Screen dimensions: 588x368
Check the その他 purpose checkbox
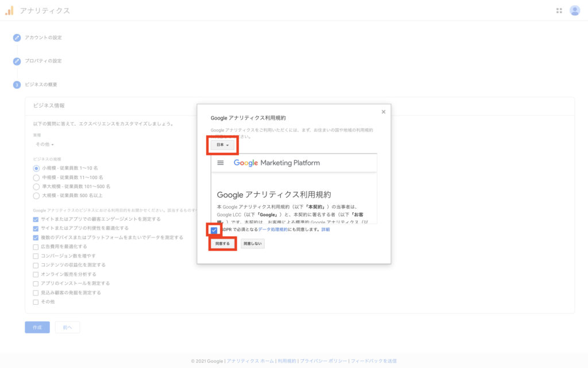[36, 302]
